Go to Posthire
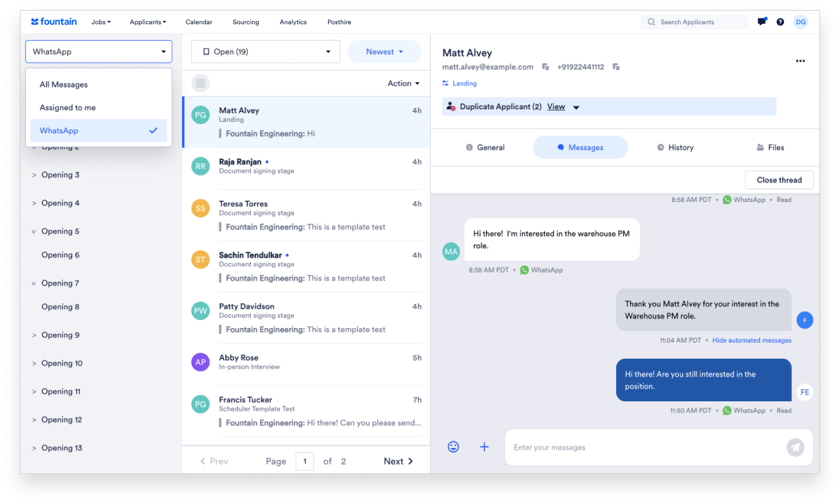The image size is (840, 504). (x=339, y=22)
